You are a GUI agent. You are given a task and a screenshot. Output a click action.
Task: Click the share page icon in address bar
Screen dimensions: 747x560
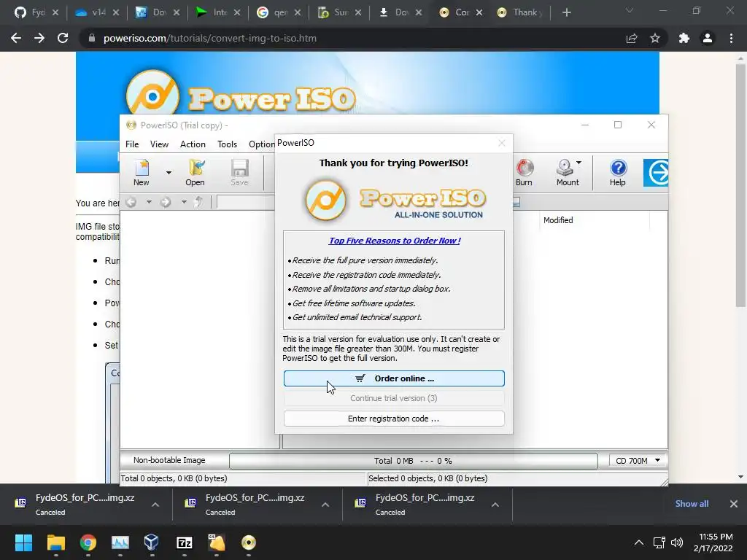click(632, 38)
